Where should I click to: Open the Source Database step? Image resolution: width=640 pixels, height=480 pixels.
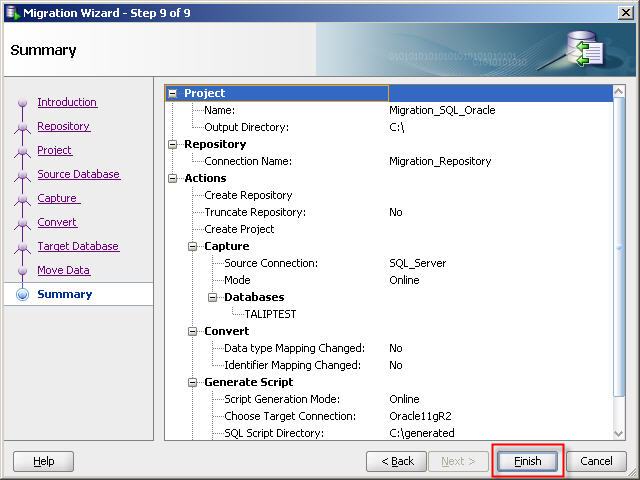[x=79, y=174]
